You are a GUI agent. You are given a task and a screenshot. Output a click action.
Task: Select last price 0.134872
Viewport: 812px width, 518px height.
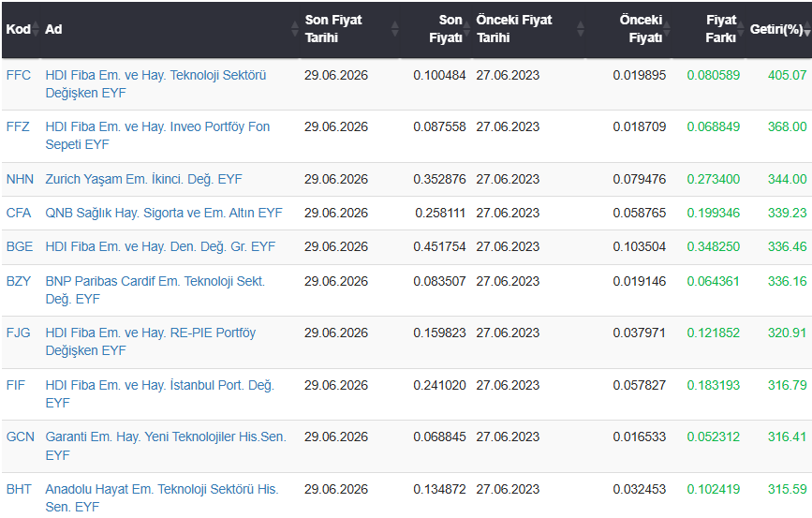click(x=439, y=489)
